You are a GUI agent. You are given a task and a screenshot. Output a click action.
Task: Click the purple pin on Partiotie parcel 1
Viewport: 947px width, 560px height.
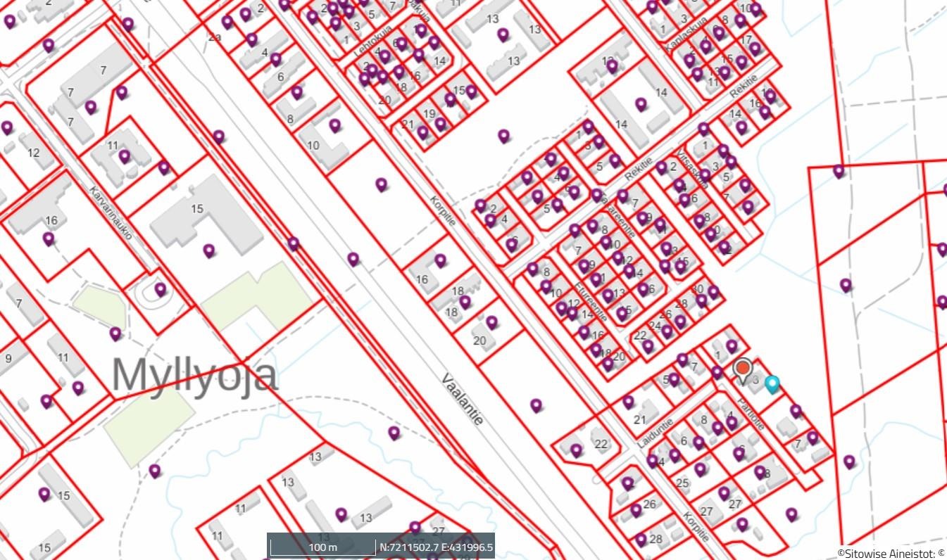[732, 345]
